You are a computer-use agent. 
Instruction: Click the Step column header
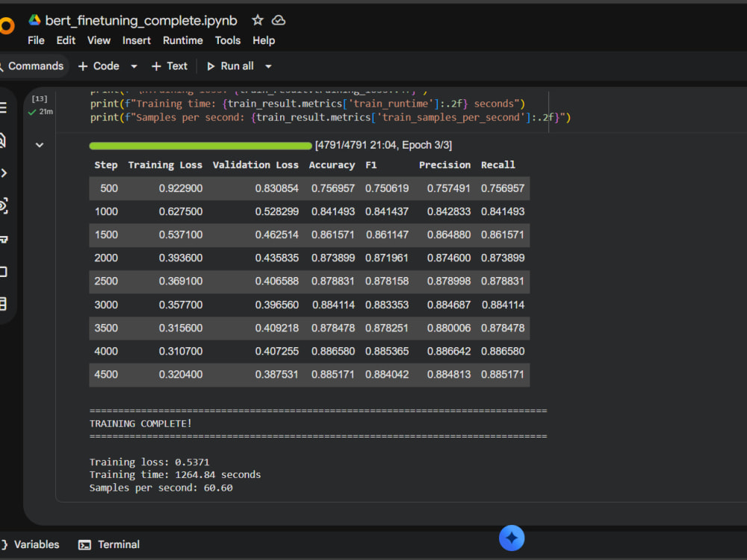pyautogui.click(x=106, y=165)
